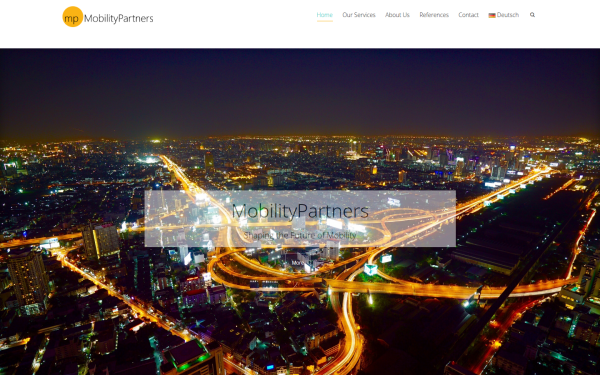Click the German flag icon

(492, 15)
